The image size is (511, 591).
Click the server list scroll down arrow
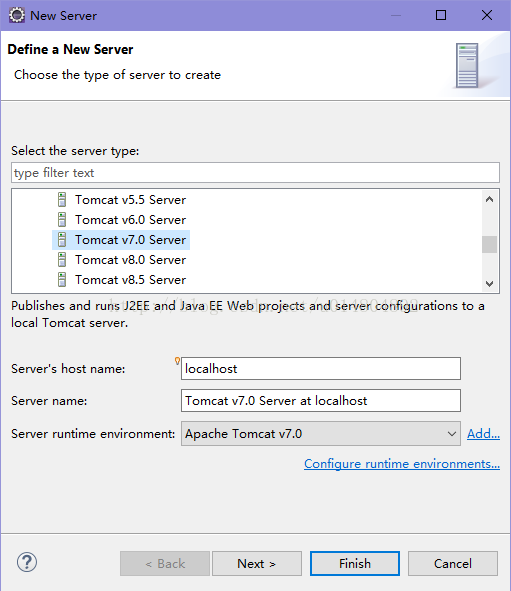pyautogui.click(x=490, y=283)
